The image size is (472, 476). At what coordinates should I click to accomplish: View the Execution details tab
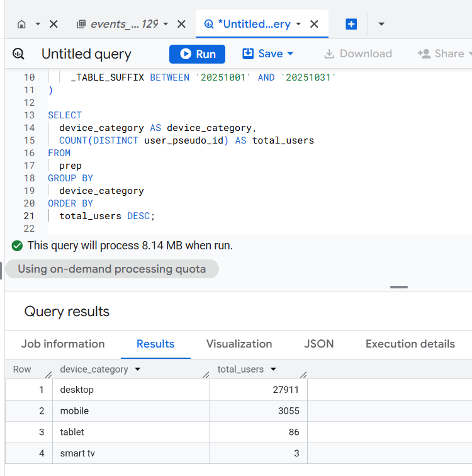[x=410, y=344]
